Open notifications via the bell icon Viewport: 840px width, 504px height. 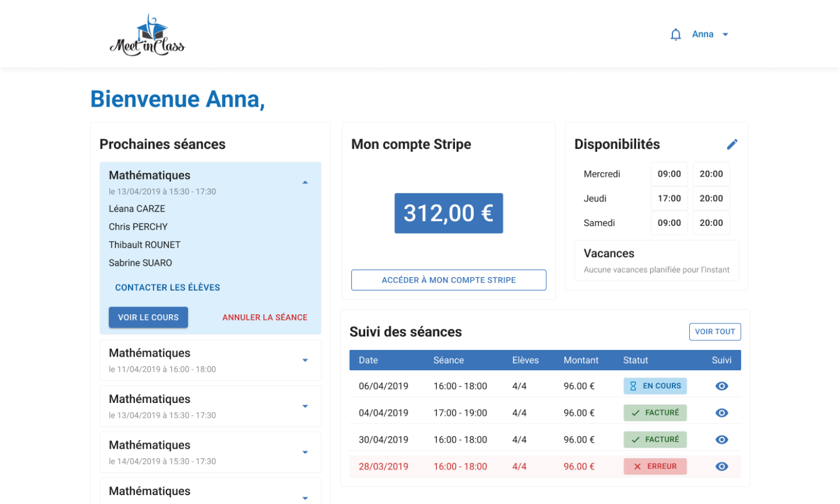point(675,34)
